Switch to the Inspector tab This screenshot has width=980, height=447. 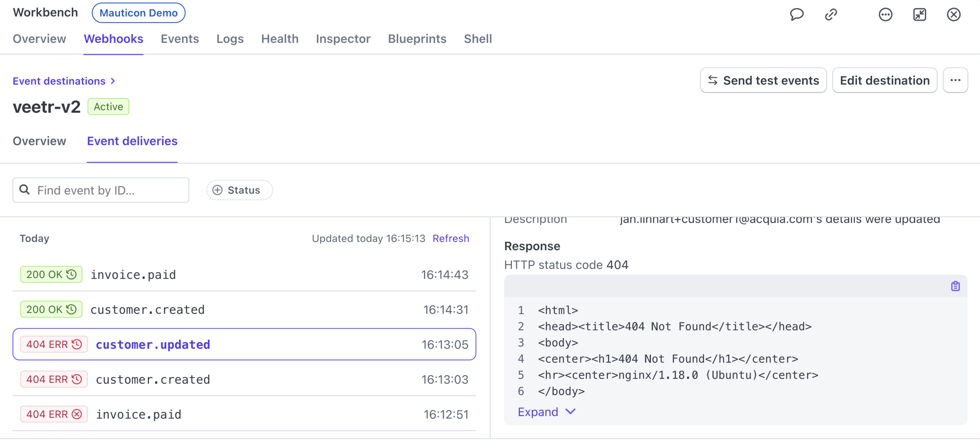pyautogui.click(x=343, y=39)
